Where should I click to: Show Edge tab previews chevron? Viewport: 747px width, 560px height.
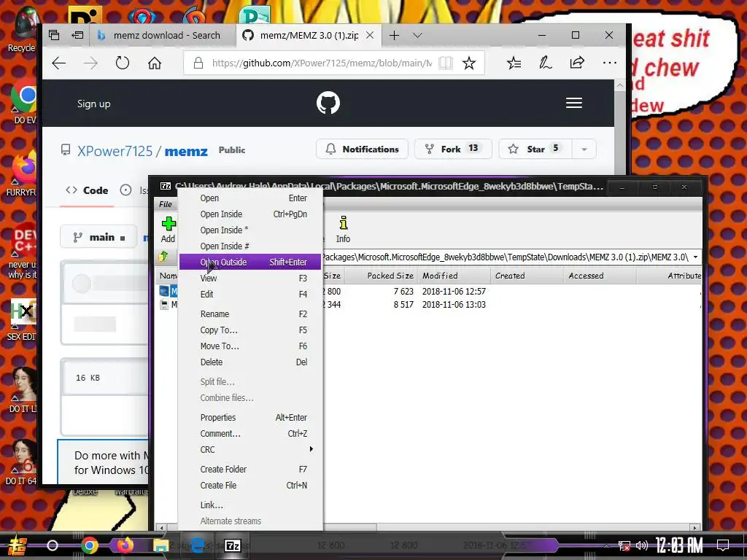tap(417, 35)
